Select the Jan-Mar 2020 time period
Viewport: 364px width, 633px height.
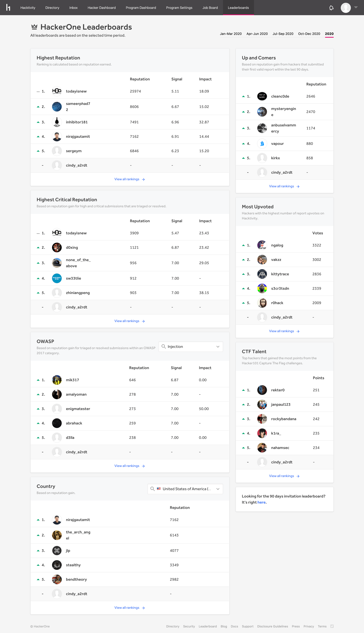pyautogui.click(x=231, y=34)
